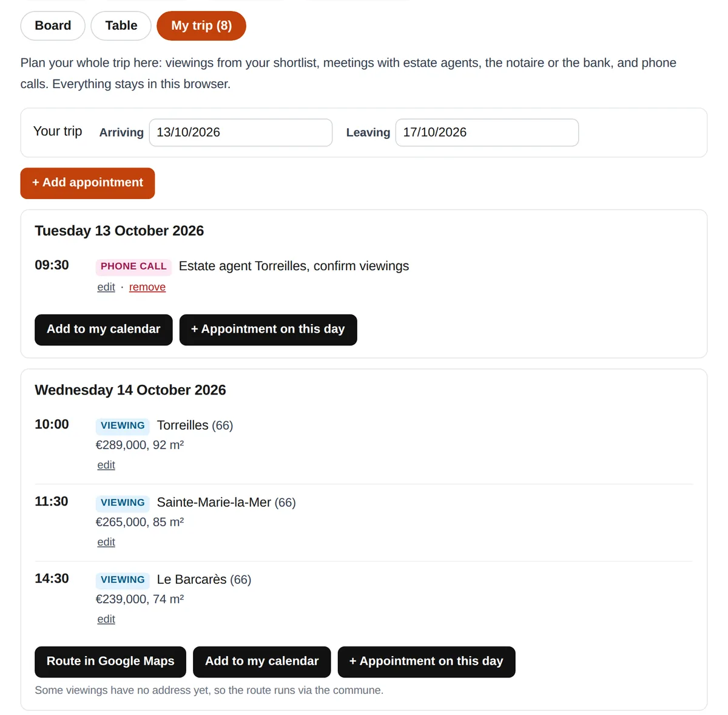Edit the 09:30 phone call appointment

pyautogui.click(x=106, y=287)
